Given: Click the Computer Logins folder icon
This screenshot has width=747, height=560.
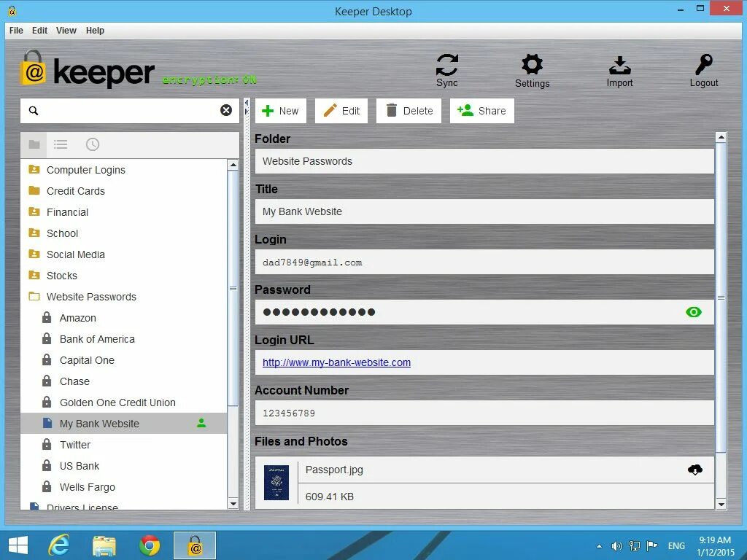Looking at the screenshot, I should pyautogui.click(x=34, y=169).
